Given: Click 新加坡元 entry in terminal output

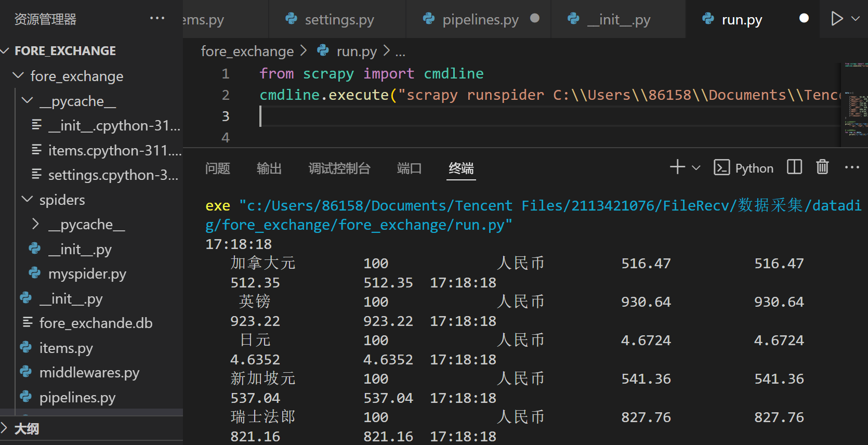Looking at the screenshot, I should click(x=263, y=378).
